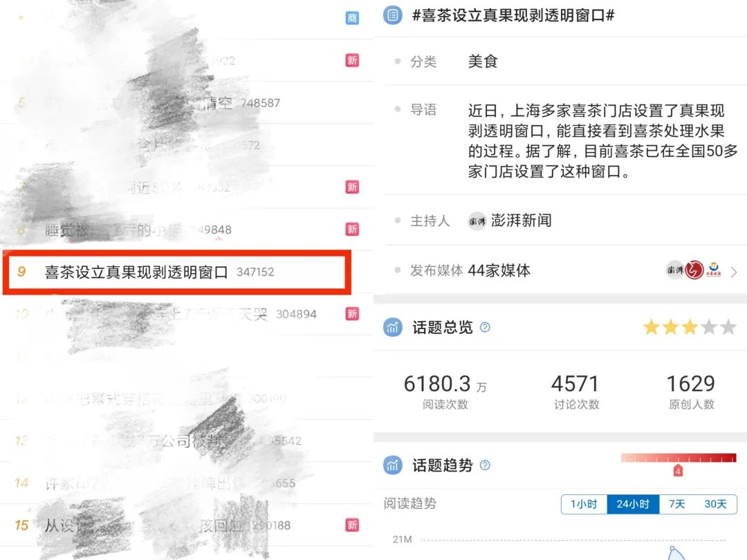Click the blue 商 badge icon
This screenshot has height=560, width=747.
click(352, 18)
